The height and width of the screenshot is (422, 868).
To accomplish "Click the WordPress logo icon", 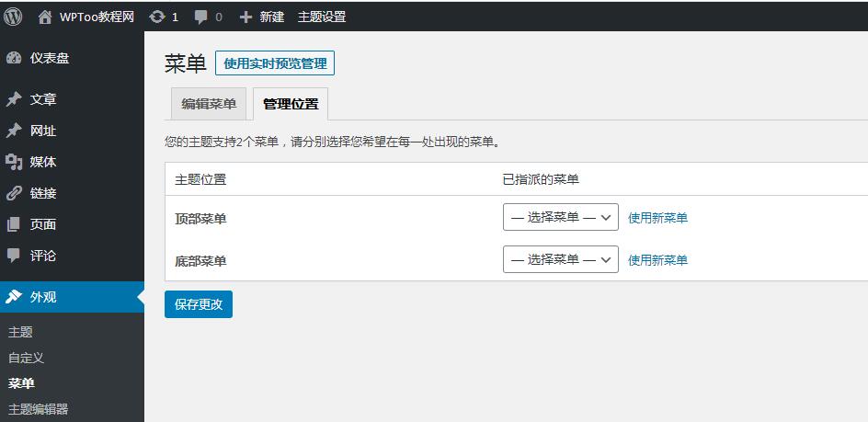I will point(13,17).
